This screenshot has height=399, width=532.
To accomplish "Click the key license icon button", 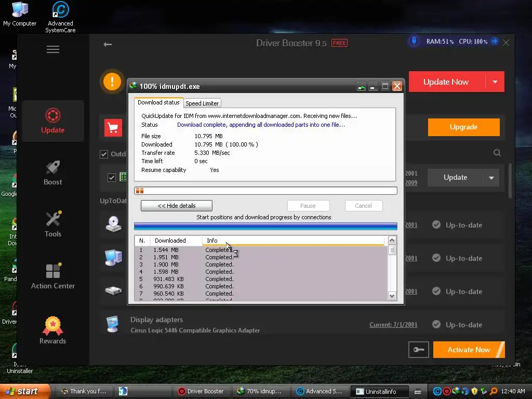I will [419, 350].
